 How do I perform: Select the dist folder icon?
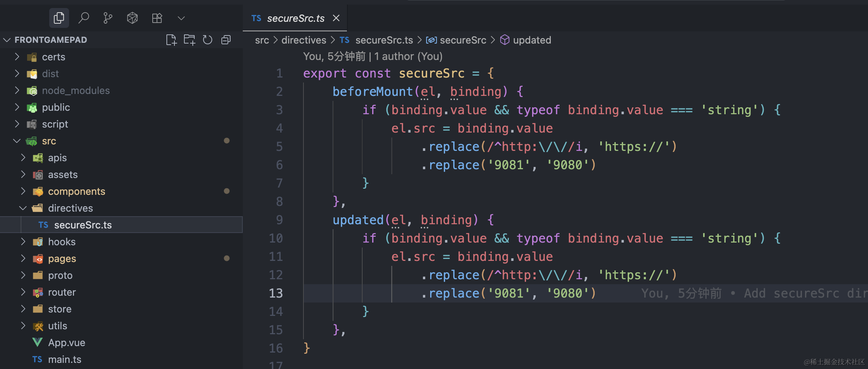click(32, 74)
